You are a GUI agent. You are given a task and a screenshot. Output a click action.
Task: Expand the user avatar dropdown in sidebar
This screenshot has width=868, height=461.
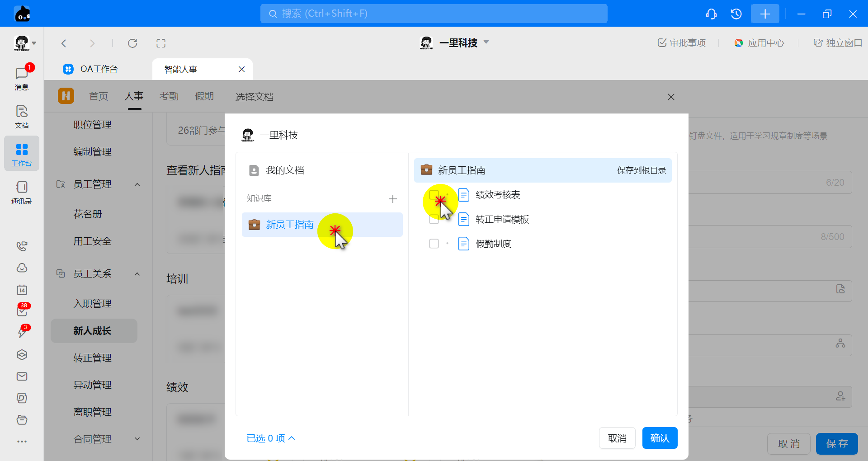25,43
